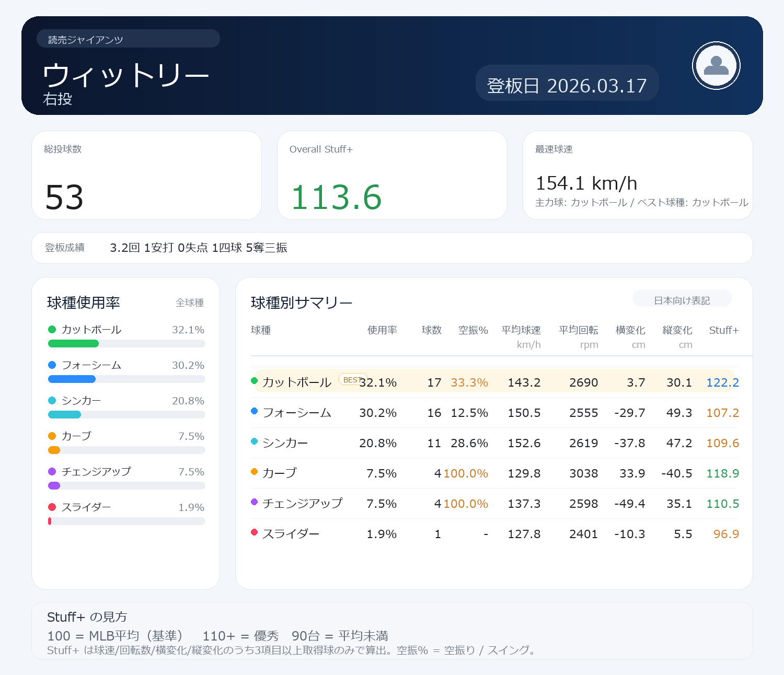
Task: Click purple dot beside チェンジアップ in summary table
Action: (255, 502)
